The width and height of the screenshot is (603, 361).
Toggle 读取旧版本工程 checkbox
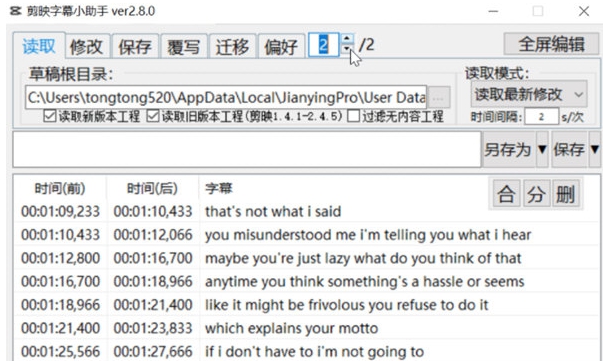pyautogui.click(x=244, y=116)
